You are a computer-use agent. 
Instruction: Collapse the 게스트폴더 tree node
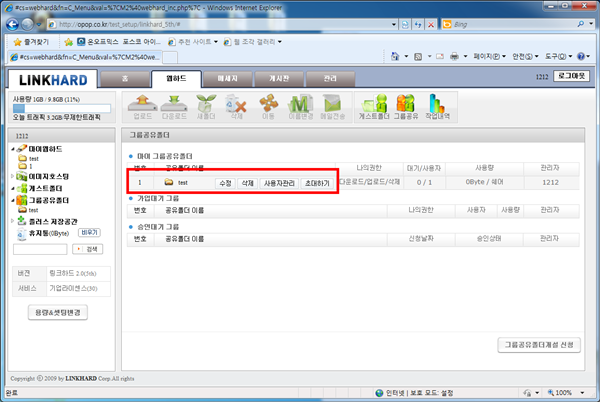tap(13, 188)
